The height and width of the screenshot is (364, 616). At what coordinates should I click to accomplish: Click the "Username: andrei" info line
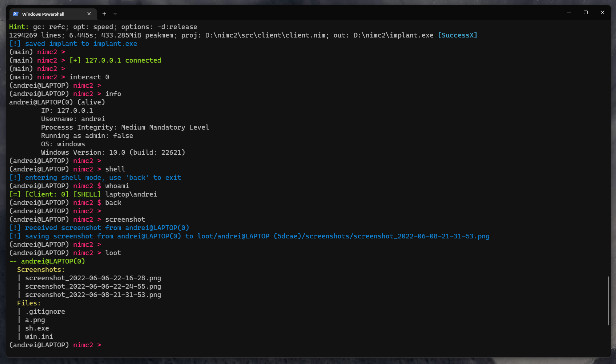pyautogui.click(x=73, y=119)
